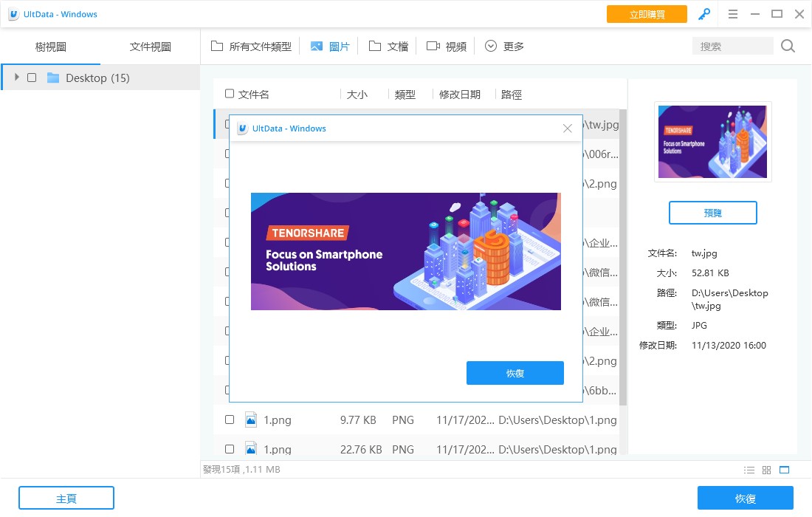
Task: Click the 22.76 KB 1.png file icon
Action: [251, 448]
